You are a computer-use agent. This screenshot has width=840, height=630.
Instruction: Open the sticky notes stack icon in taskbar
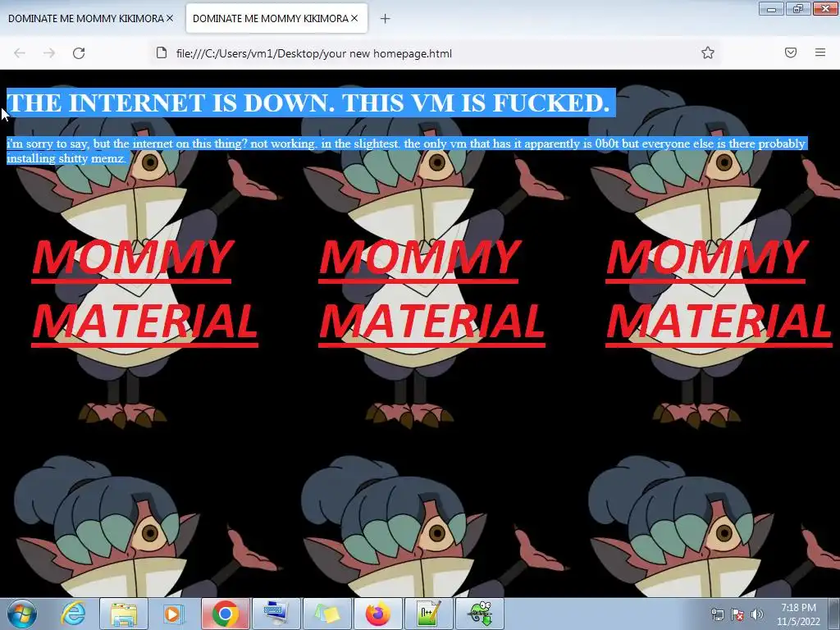point(326,614)
